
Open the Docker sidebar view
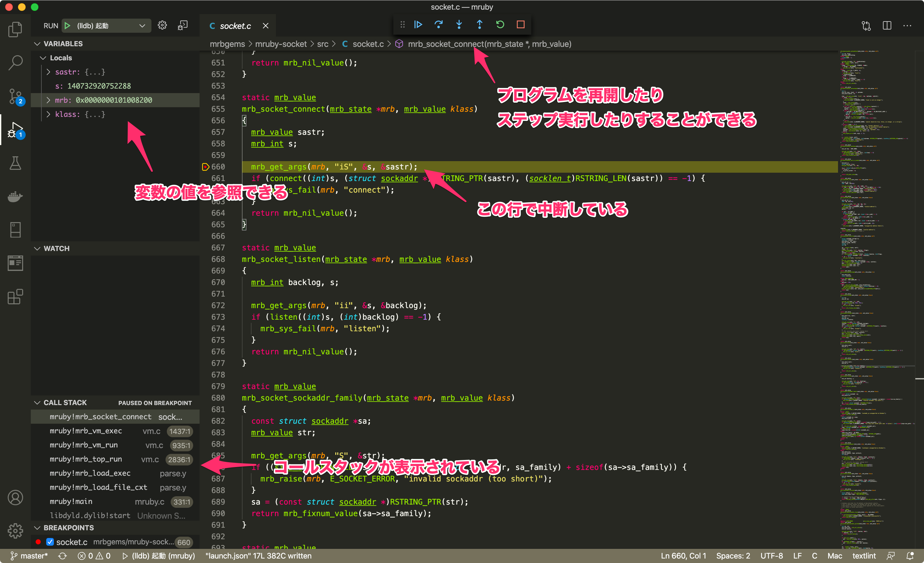(15, 196)
